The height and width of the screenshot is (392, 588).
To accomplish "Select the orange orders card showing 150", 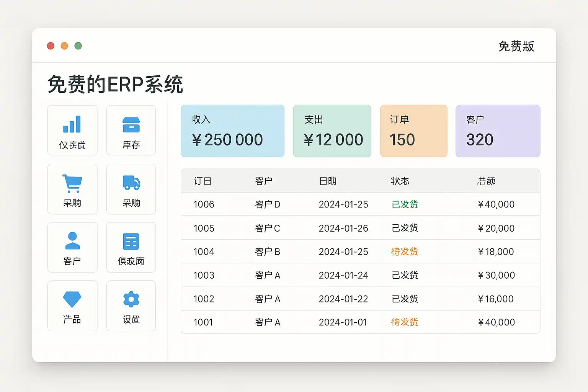I will (x=413, y=131).
